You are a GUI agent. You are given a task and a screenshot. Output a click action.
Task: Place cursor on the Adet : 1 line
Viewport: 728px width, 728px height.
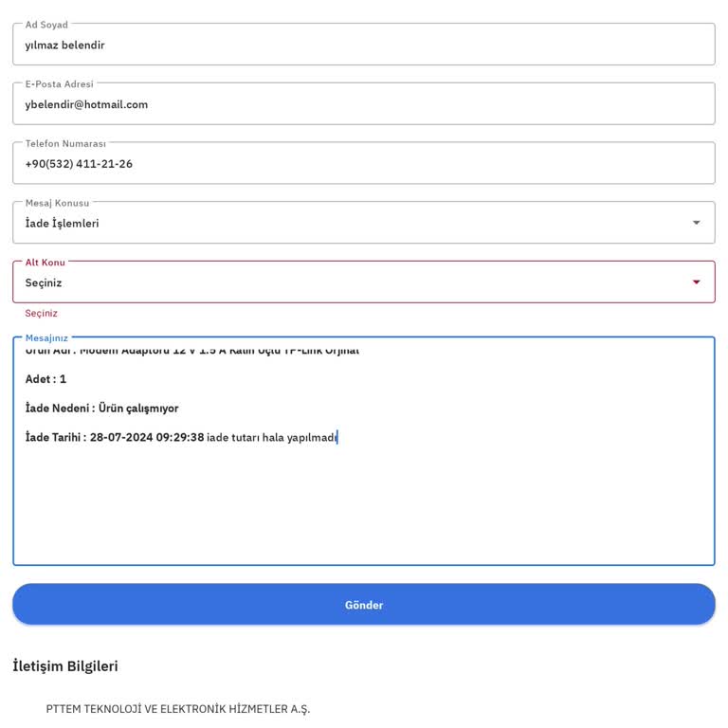[x=46, y=379]
